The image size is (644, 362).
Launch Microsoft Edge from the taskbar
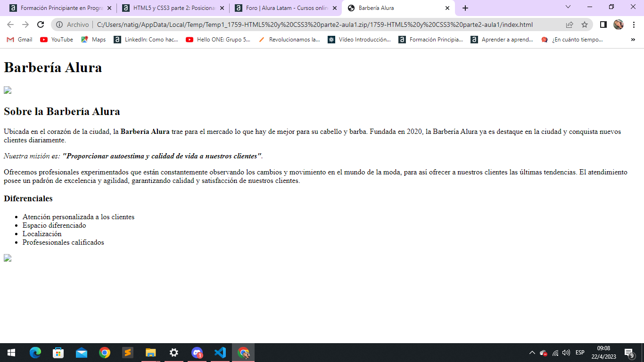click(x=35, y=353)
